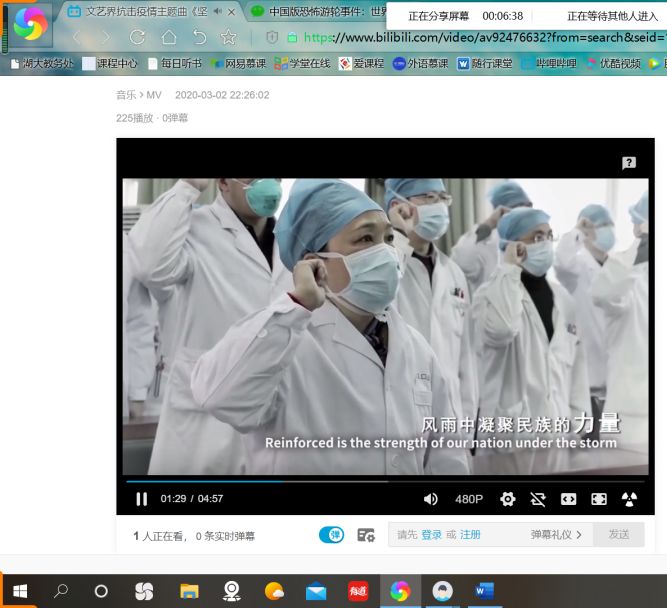This screenshot has height=608, width=667.
Task: Go to browser home page
Action: pyautogui.click(x=169, y=37)
